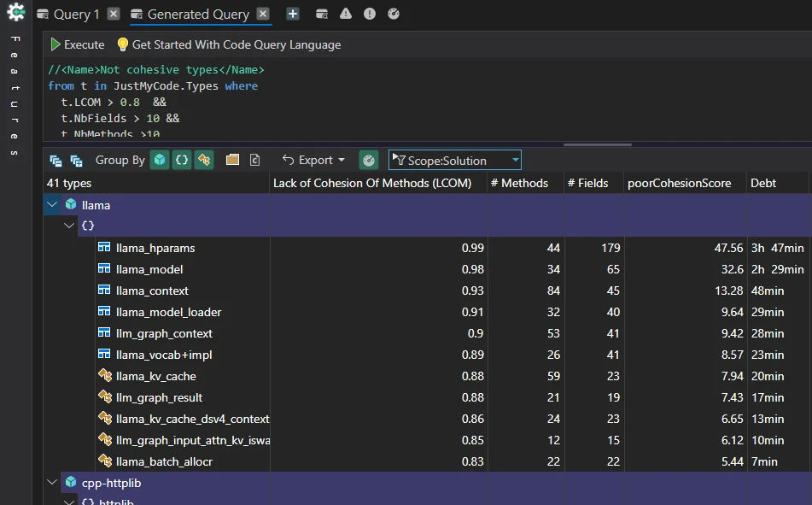Open the Export dropdown menu

pyautogui.click(x=313, y=160)
